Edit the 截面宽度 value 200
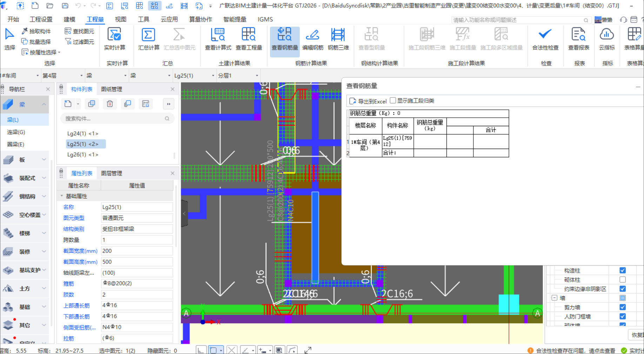Screen dimensions: 644x354 137,251
